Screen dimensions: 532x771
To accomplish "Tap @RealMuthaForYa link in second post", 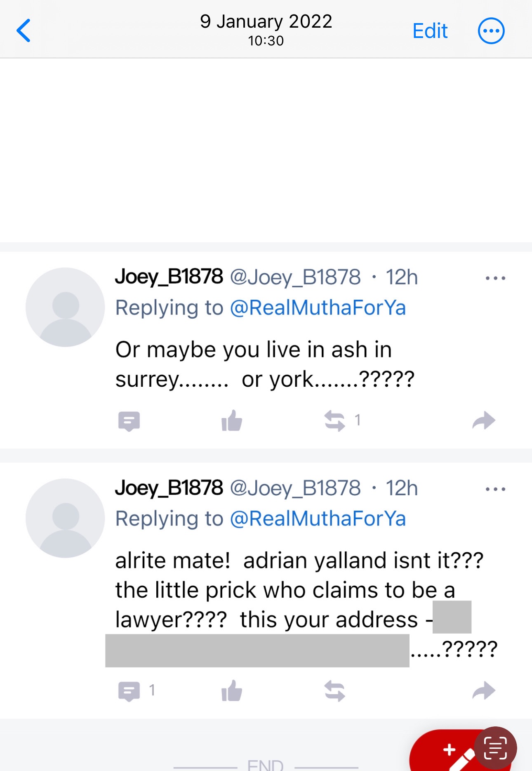I will point(318,519).
